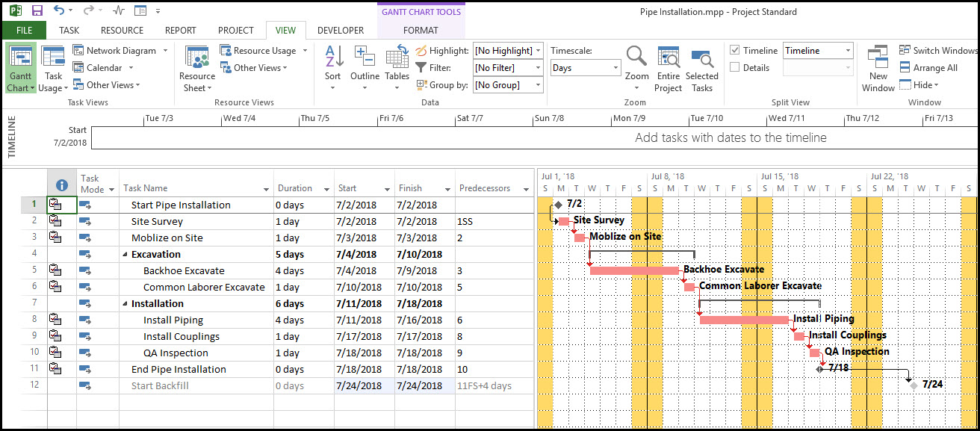The image size is (980, 431).
Task: Enable the Details checkbox
Action: point(735,68)
